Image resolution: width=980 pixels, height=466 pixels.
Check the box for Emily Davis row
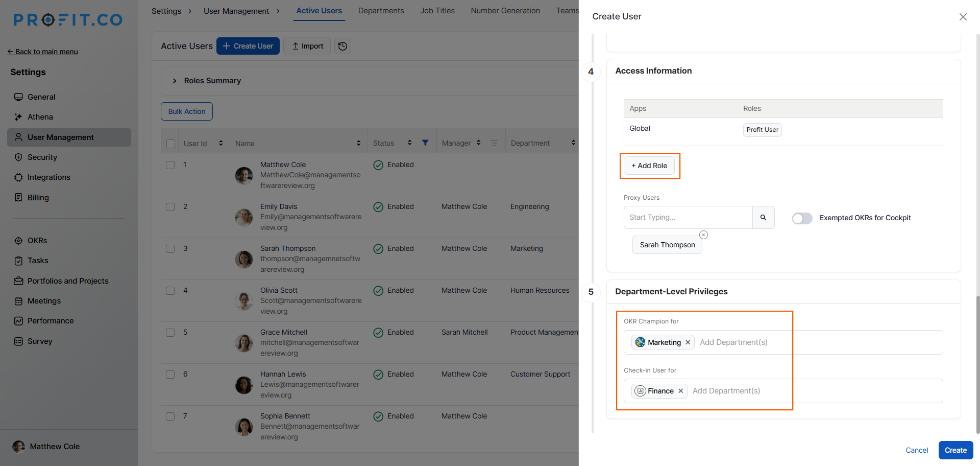coord(170,207)
